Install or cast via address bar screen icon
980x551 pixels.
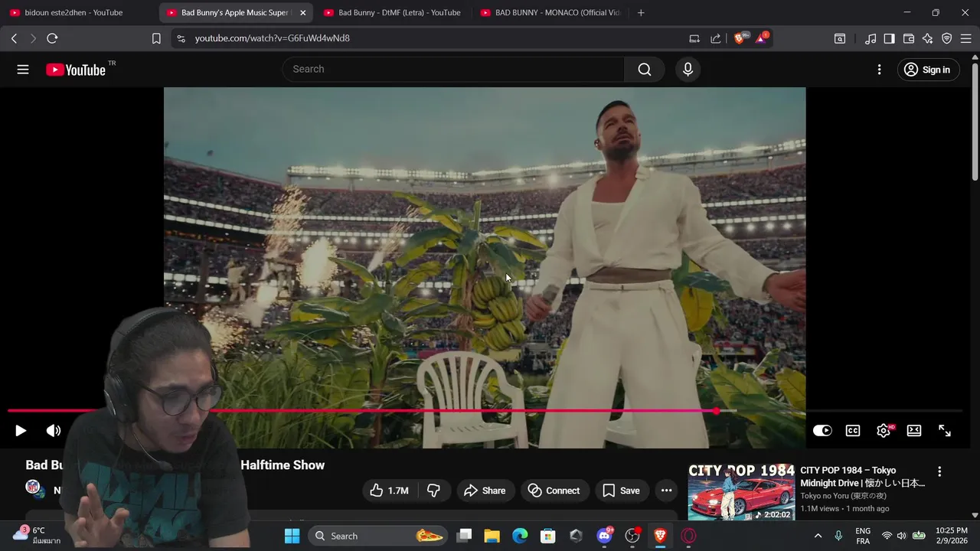[694, 38]
